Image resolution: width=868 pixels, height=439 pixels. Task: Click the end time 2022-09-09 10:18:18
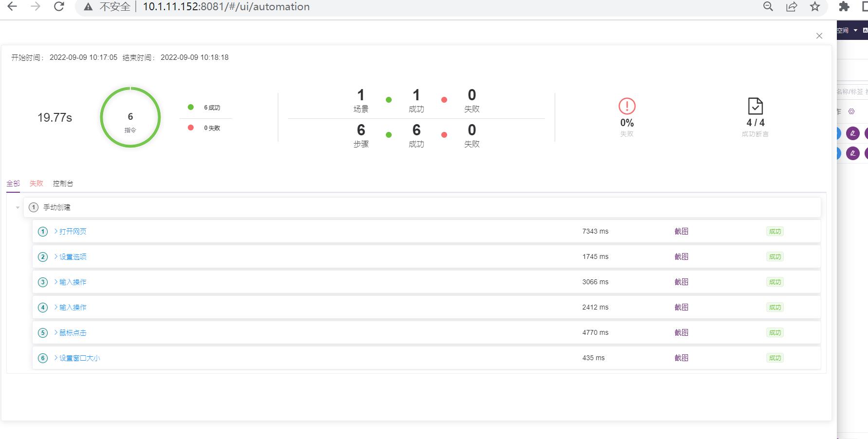coord(195,57)
